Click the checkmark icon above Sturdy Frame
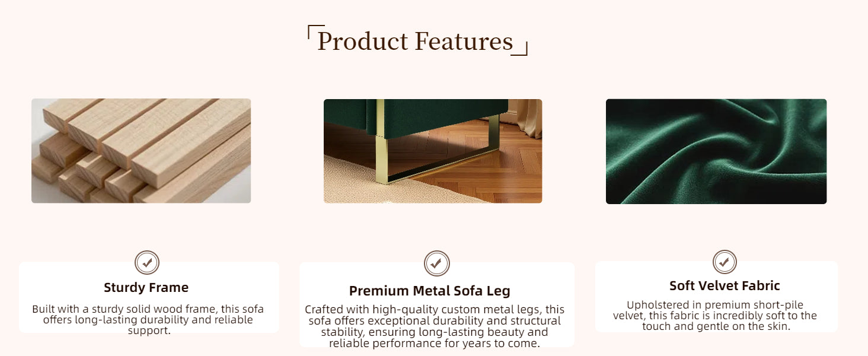This screenshot has height=356, width=868. [x=147, y=262]
